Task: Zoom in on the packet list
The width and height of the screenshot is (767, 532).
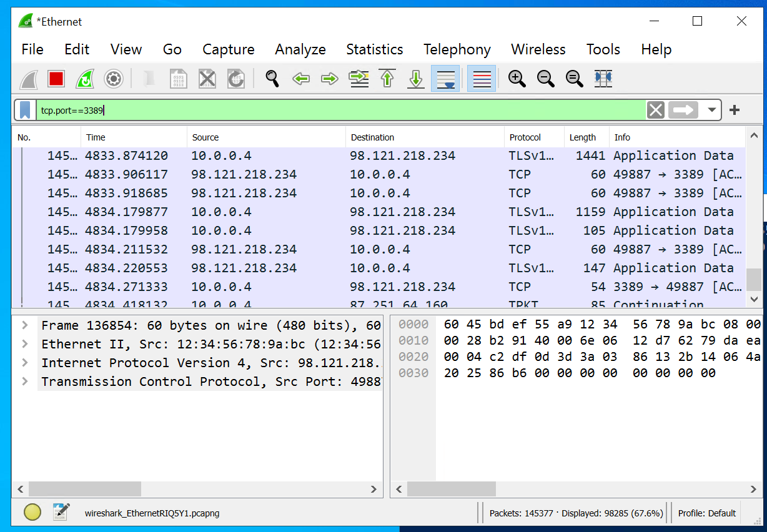Action: pos(517,79)
